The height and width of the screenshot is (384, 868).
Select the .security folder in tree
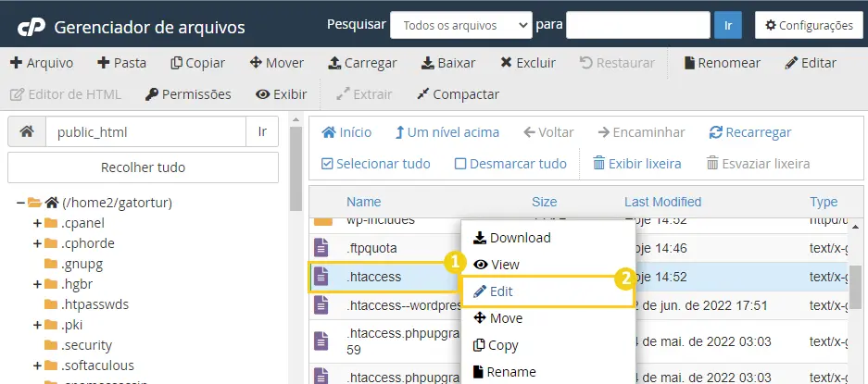[x=86, y=345]
